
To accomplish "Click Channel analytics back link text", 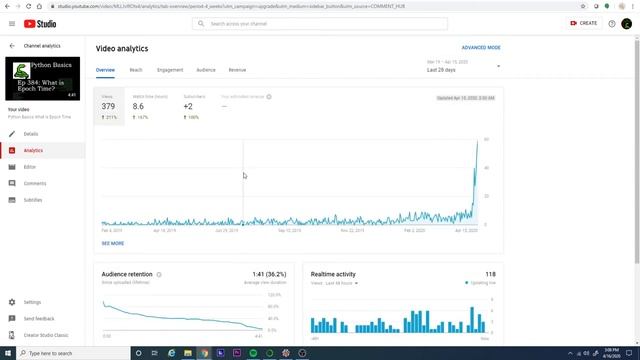I will pyautogui.click(x=42, y=46).
